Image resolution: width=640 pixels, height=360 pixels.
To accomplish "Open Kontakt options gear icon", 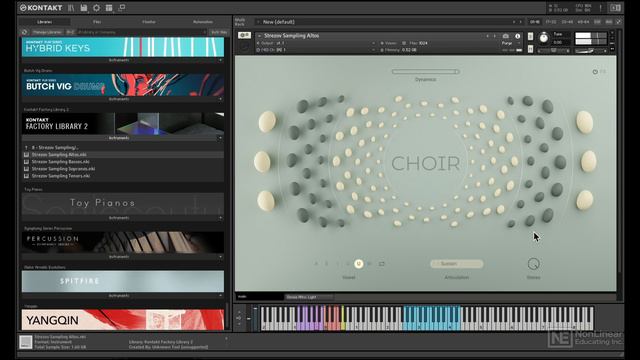I will (96, 8).
